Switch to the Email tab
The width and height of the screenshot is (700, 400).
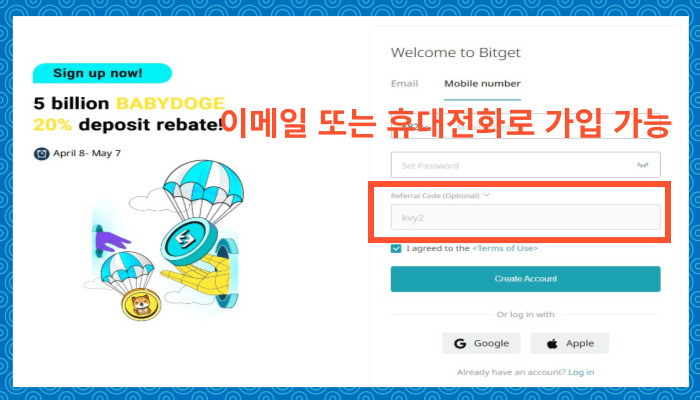(x=404, y=83)
